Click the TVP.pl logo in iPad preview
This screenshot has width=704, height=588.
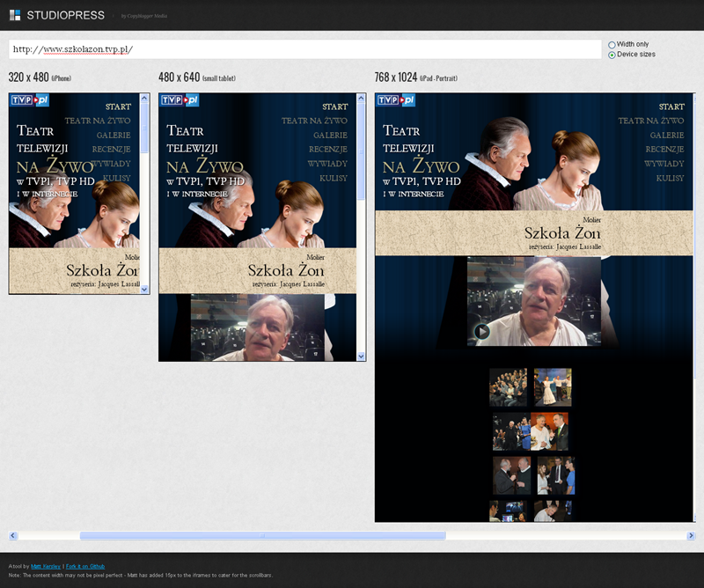(396, 100)
